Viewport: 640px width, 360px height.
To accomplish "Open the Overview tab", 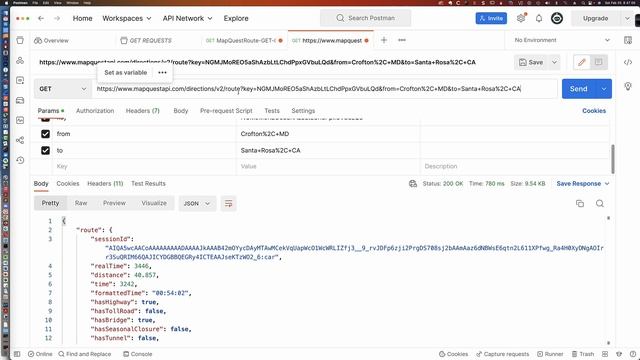I will point(51,40).
